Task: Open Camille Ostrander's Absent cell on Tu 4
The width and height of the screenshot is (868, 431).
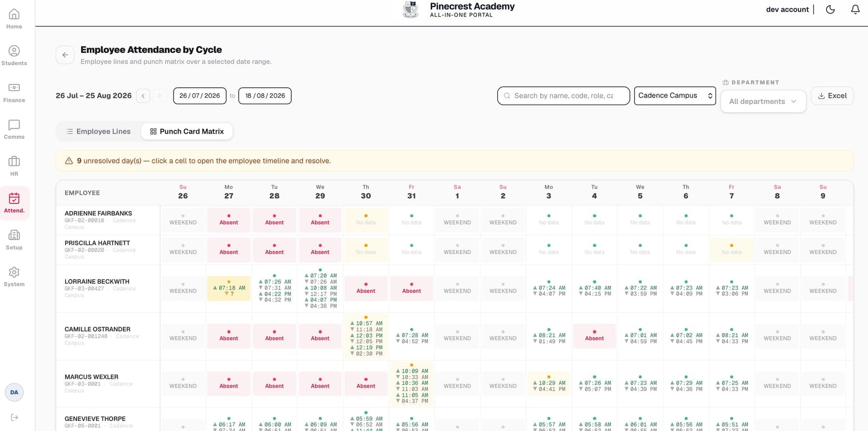Action: pyautogui.click(x=594, y=336)
